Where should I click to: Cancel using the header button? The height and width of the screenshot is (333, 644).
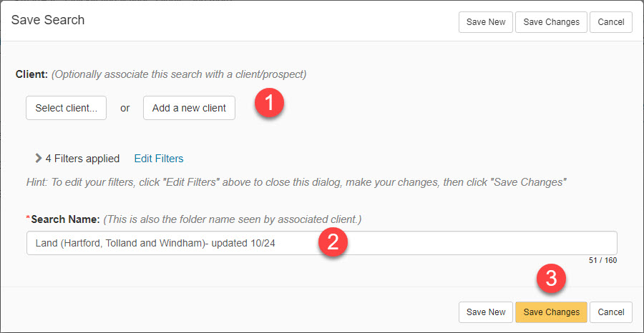click(x=611, y=22)
